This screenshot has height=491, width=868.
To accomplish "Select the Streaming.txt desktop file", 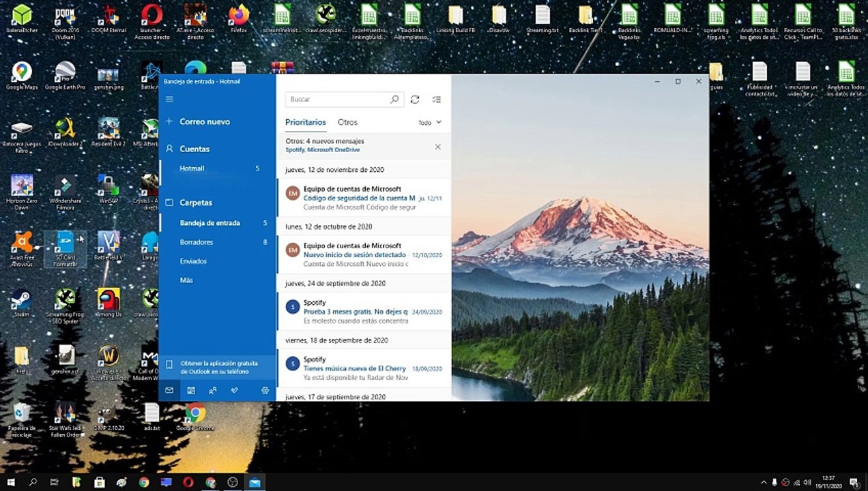I will click(542, 19).
